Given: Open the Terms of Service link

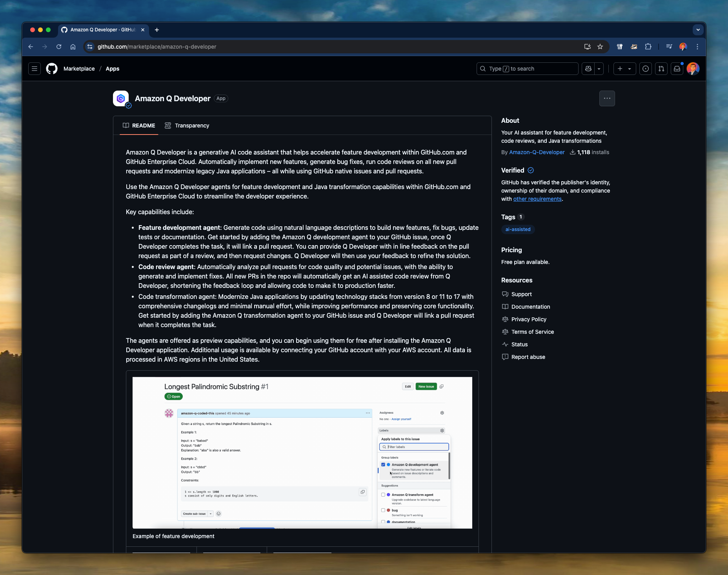Looking at the screenshot, I should coord(532,332).
